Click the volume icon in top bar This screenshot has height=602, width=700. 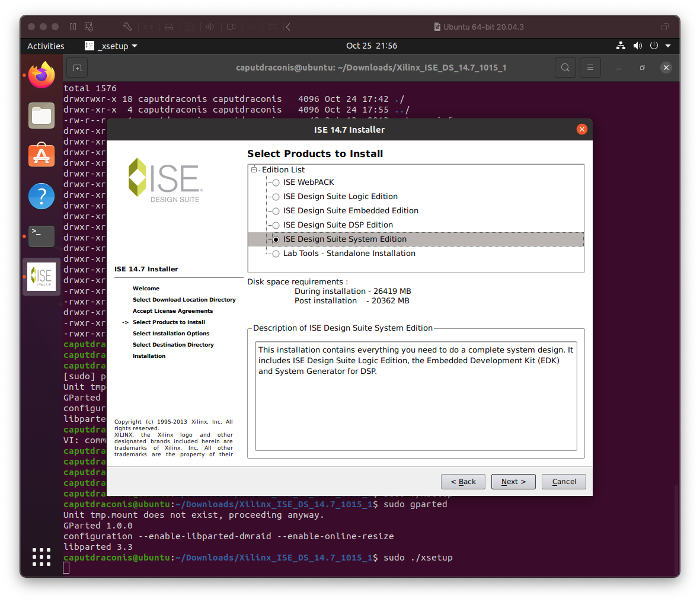[x=638, y=46]
